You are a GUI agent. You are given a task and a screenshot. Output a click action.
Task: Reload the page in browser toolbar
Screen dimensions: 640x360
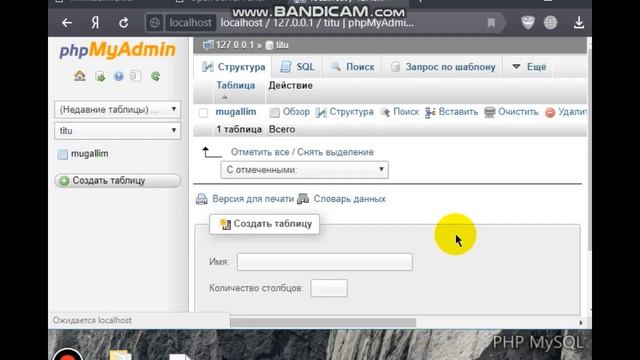tap(124, 23)
